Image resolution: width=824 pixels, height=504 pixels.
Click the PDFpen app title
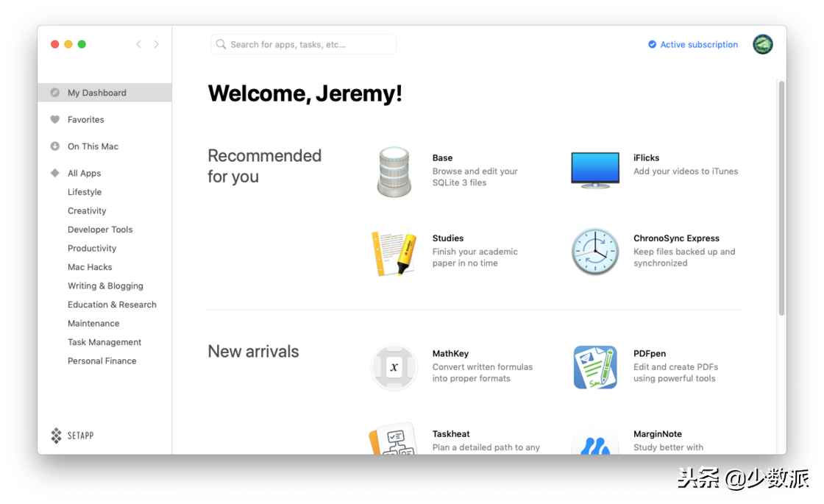[650, 354]
